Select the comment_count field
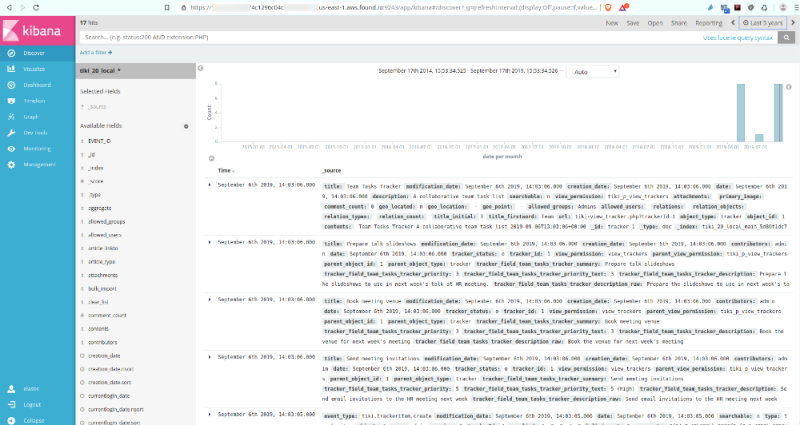This screenshot has height=425, width=800. click(x=107, y=315)
